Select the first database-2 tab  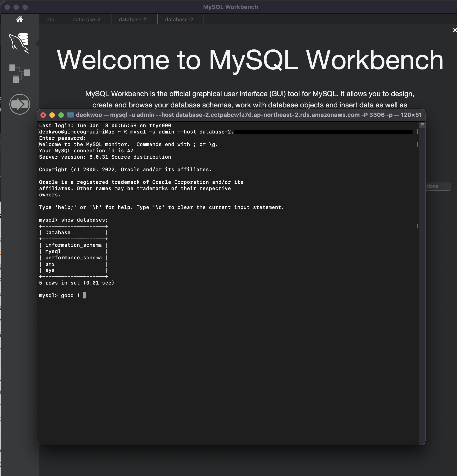87,19
